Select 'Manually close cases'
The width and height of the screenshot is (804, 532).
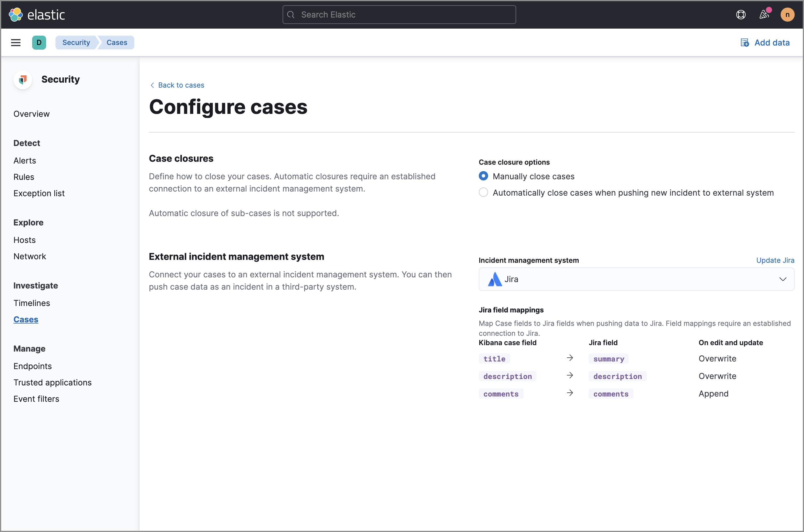pyautogui.click(x=483, y=176)
